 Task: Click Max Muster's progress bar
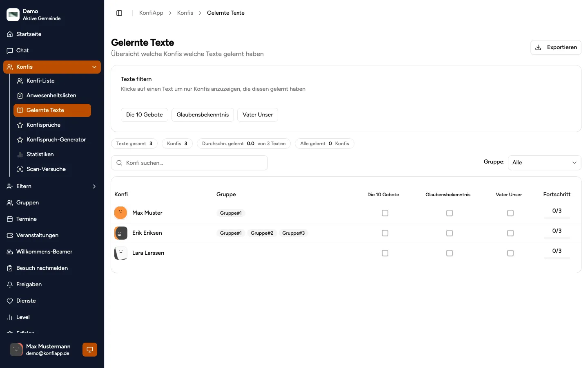(557, 218)
